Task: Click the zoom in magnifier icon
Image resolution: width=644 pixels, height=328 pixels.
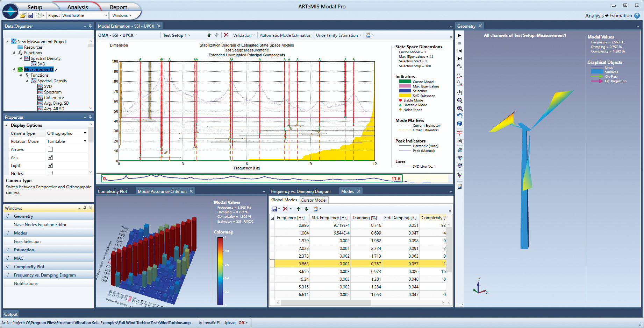Action: (459, 108)
